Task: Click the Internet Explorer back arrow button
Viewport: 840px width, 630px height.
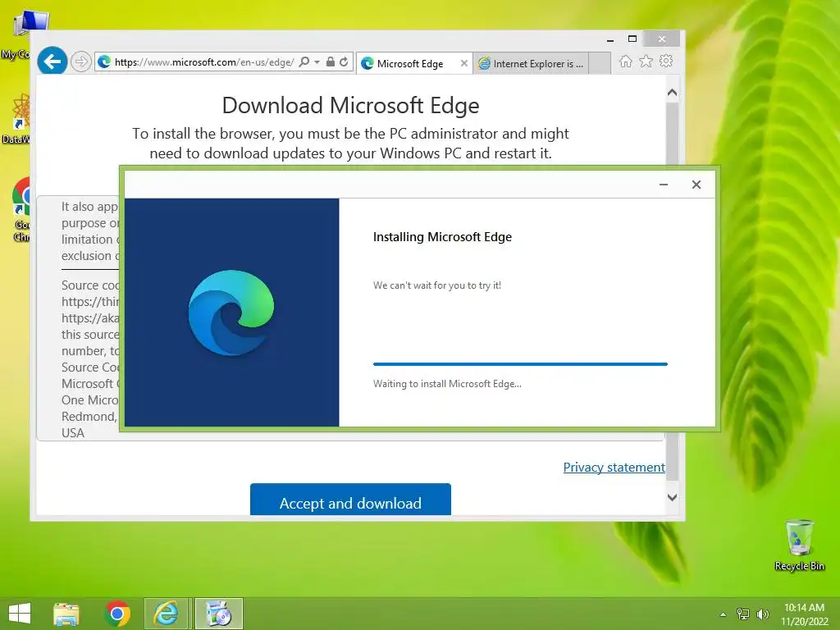Action: [x=52, y=62]
